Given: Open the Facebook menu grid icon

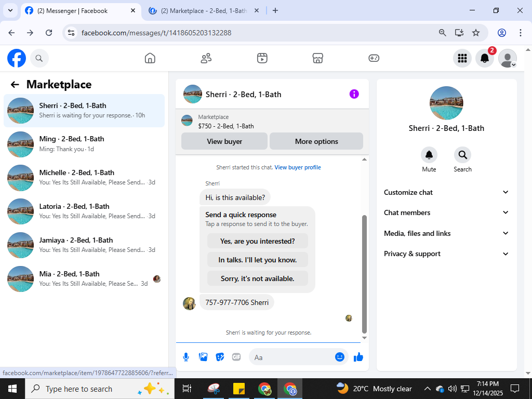Looking at the screenshot, I should pos(462,58).
